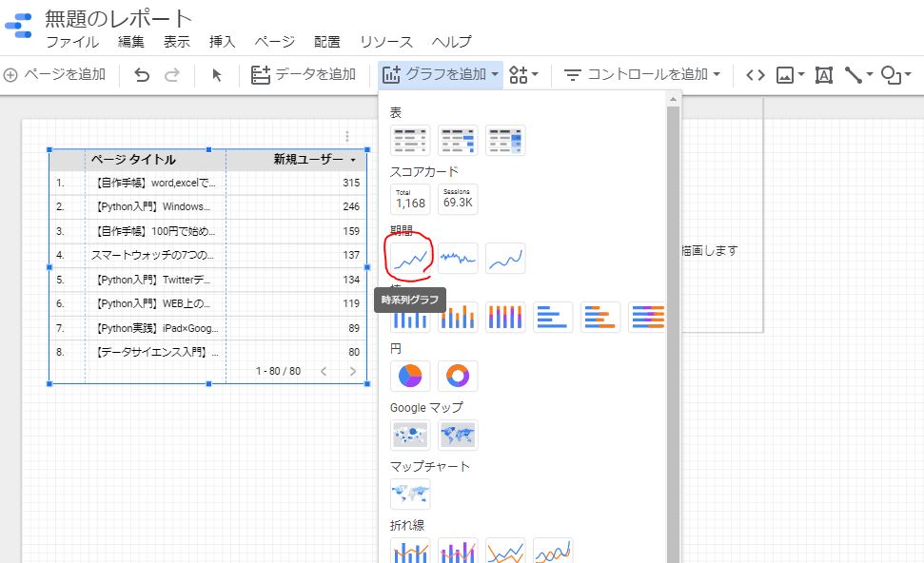Image resolution: width=924 pixels, height=563 pixels.
Task: Select the cursor selection mode tool
Action: tap(217, 75)
